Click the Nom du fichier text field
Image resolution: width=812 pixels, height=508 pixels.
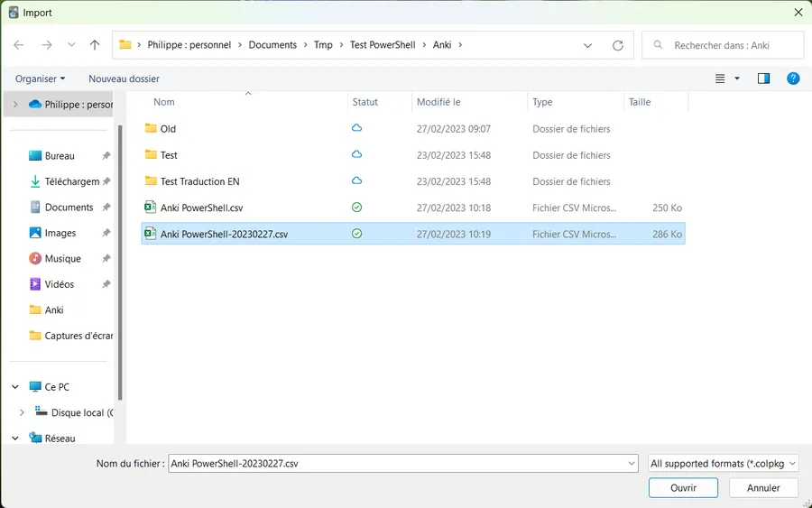click(398, 464)
